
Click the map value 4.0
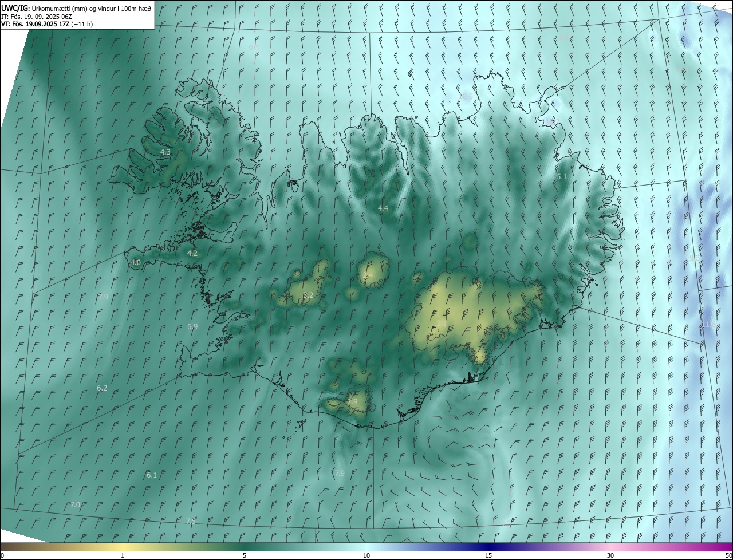click(136, 263)
